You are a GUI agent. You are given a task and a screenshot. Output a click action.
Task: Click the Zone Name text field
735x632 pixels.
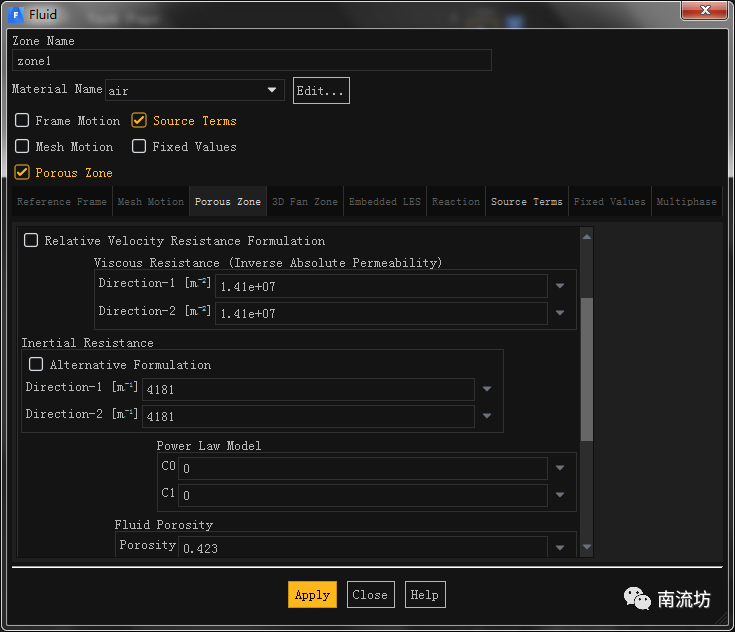[252, 61]
